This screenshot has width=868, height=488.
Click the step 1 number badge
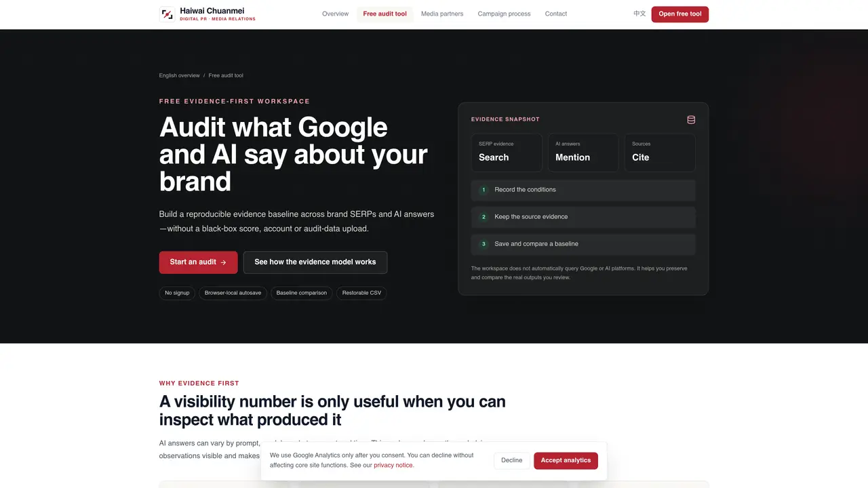[x=484, y=190]
